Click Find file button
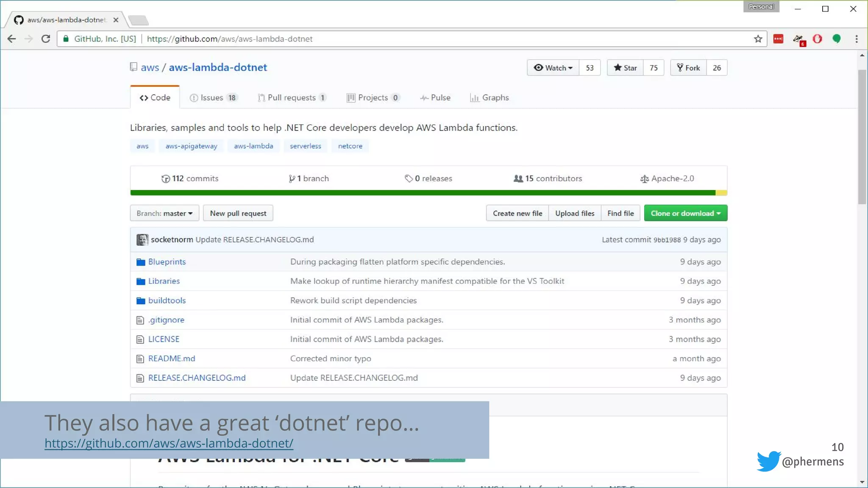This screenshot has width=868, height=488. (x=620, y=213)
